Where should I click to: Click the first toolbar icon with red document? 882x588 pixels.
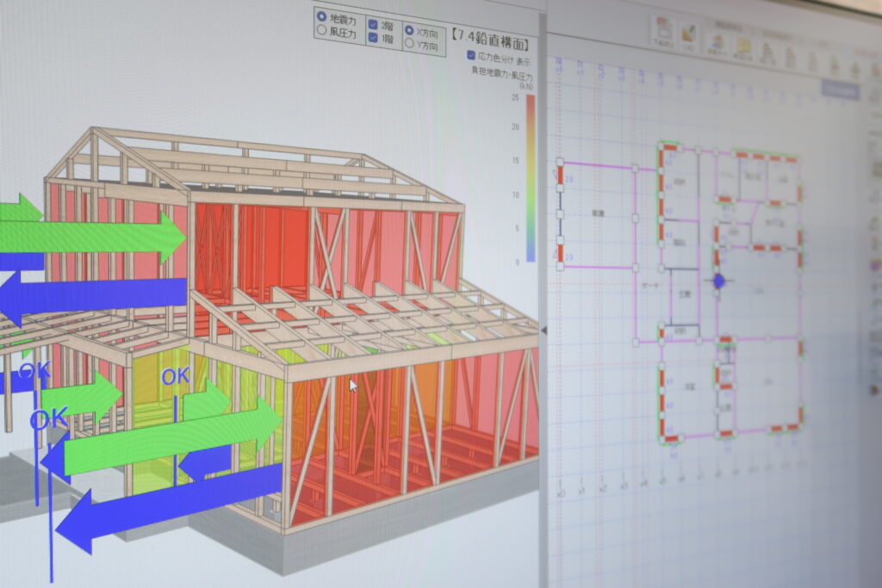coord(664,32)
